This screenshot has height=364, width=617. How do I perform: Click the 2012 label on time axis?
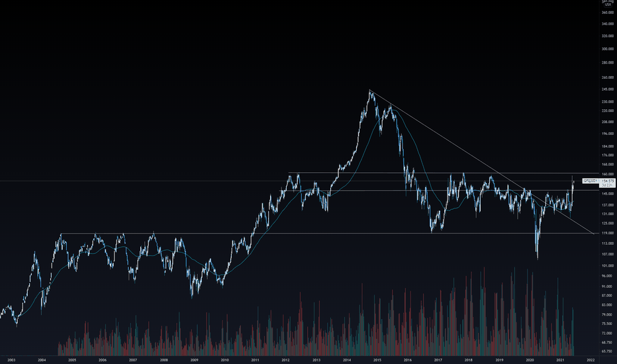click(286, 360)
